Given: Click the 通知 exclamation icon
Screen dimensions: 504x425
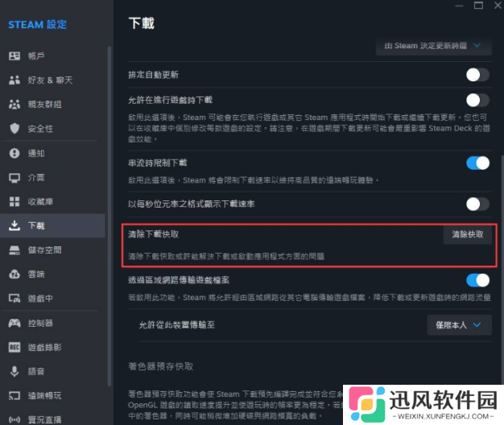Looking at the screenshot, I should click(x=14, y=153).
